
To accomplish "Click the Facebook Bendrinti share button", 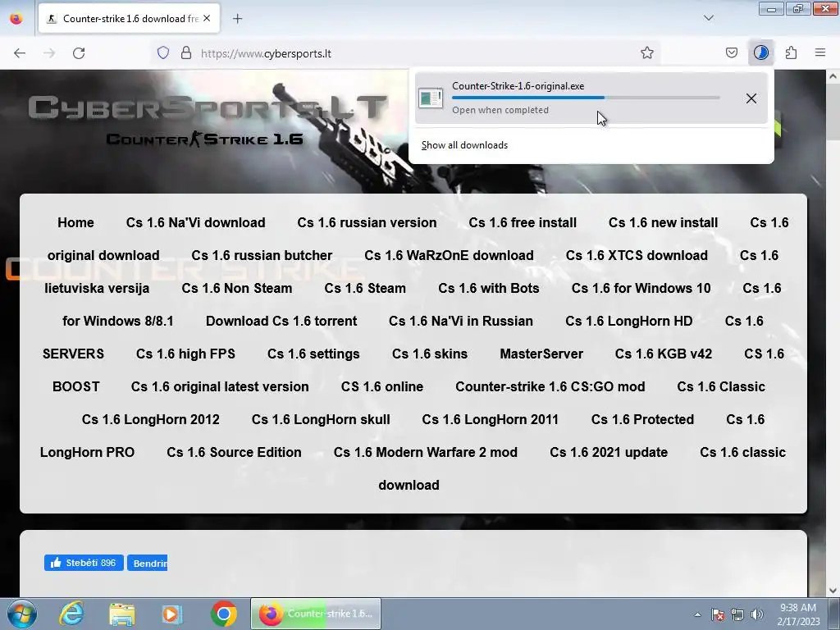I will tap(148, 563).
